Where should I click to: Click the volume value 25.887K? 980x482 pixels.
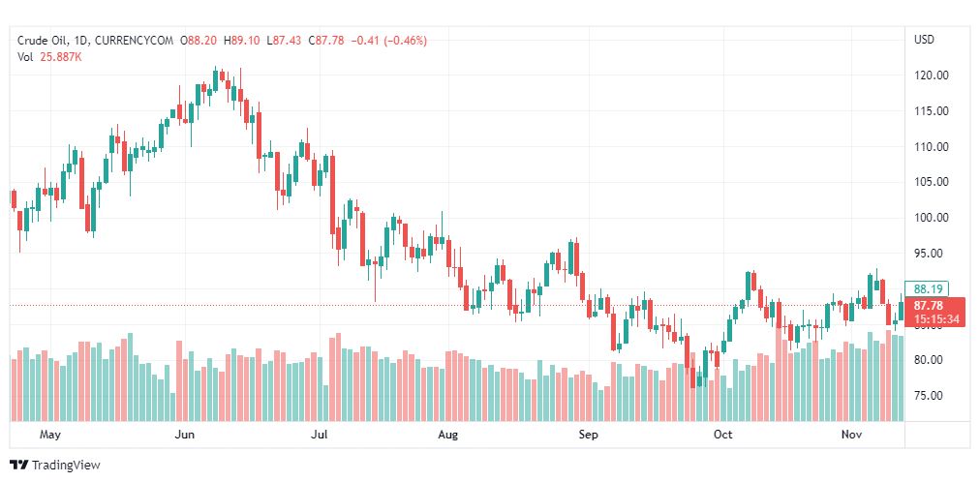point(60,57)
